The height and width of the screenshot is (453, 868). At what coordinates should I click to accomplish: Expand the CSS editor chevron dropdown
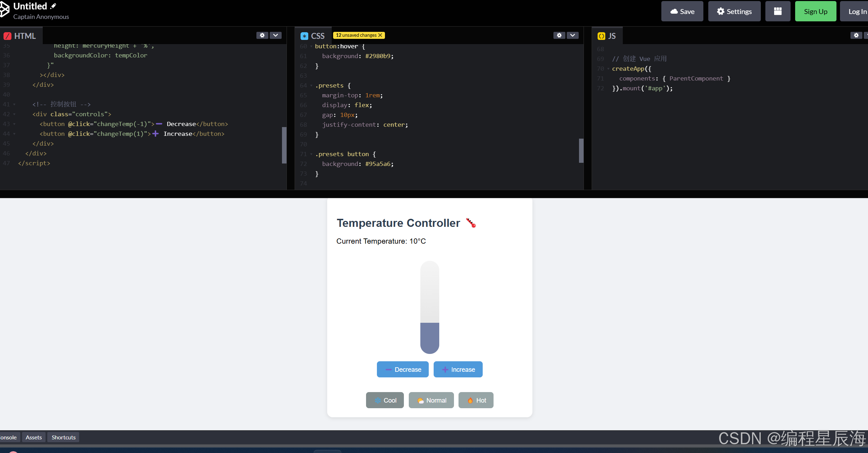[572, 35]
